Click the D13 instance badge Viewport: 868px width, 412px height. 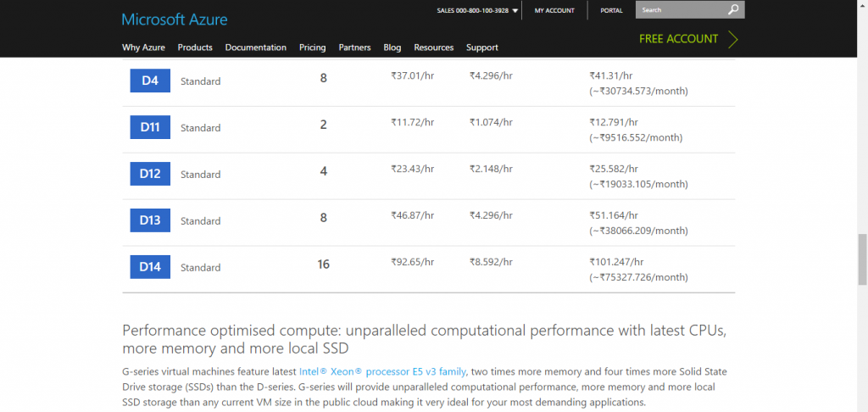(150, 220)
